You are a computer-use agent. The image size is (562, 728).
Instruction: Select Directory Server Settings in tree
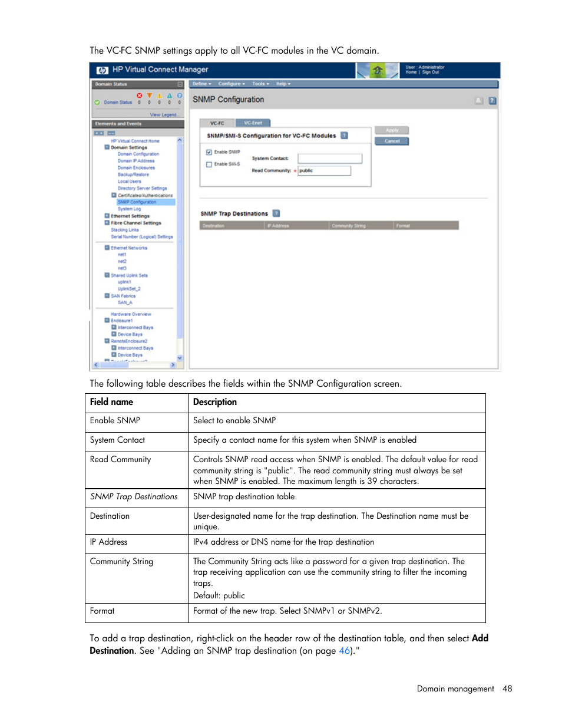click(x=142, y=189)
